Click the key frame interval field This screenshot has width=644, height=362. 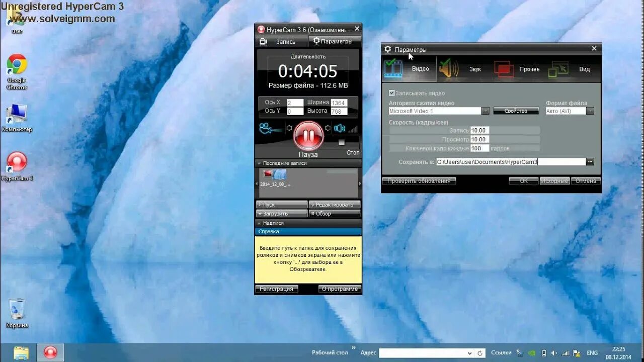click(x=479, y=148)
